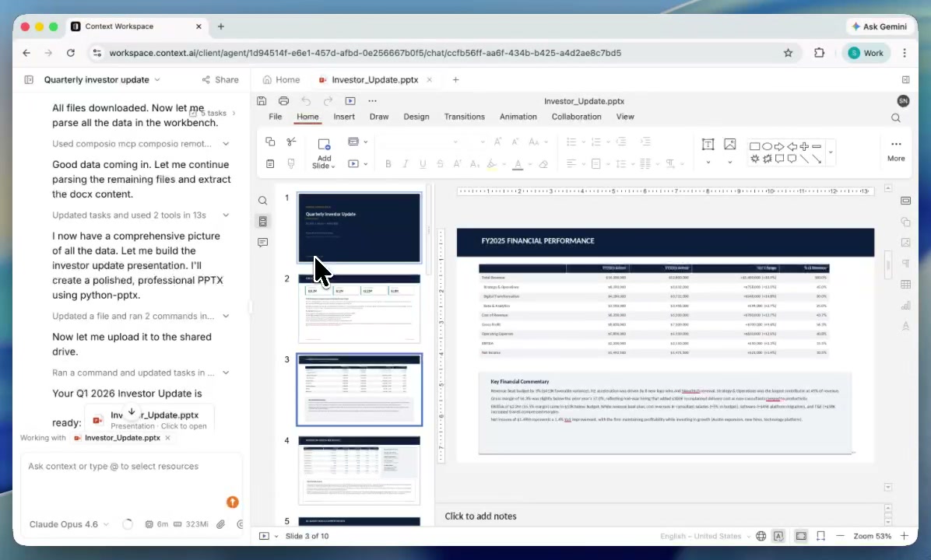The width and height of the screenshot is (931, 560).
Task: Click the fit to width icon in status bar
Action: pyautogui.click(x=820, y=536)
